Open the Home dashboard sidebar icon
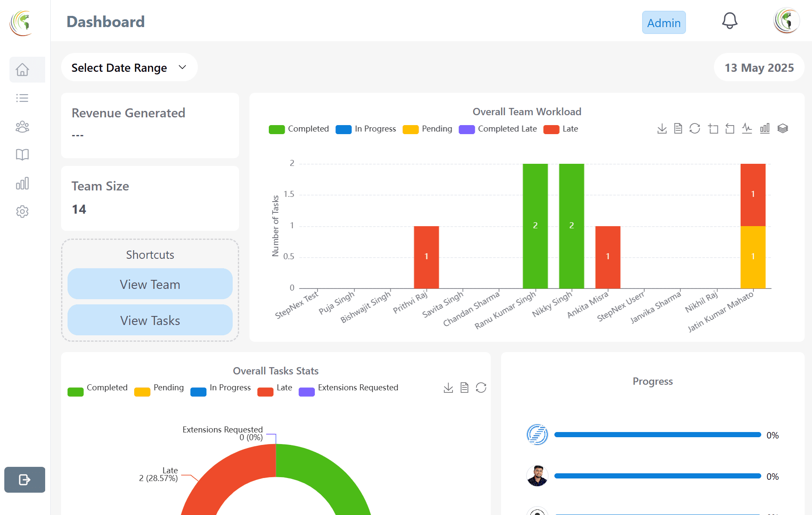This screenshot has width=812, height=515. 22,70
